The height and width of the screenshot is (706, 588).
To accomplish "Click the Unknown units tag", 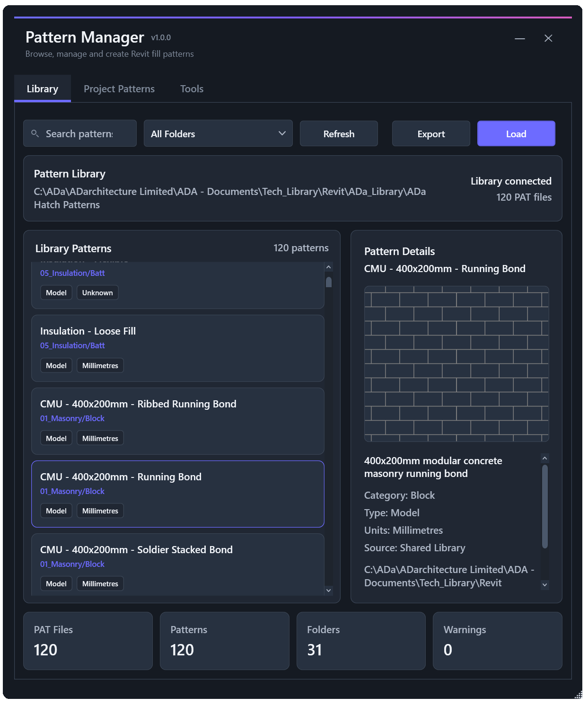I will (97, 292).
